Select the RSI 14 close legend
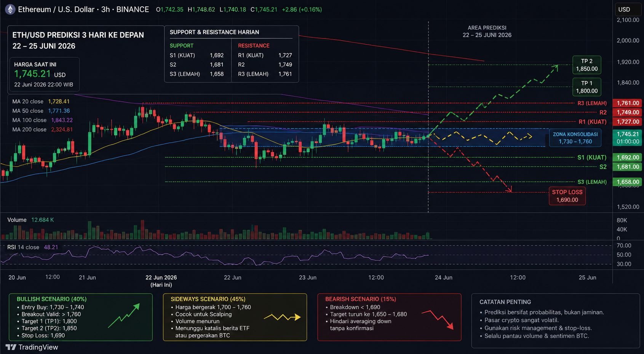The image size is (644, 354). [x=32, y=247]
